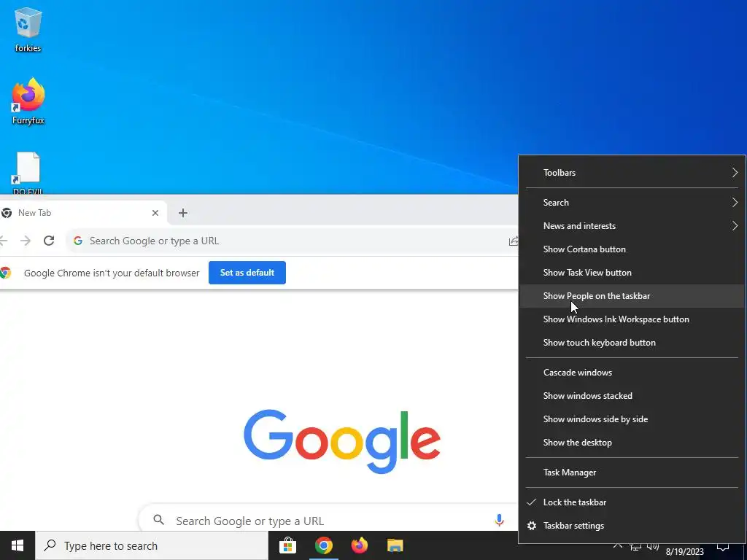This screenshot has width=747, height=560.
Task: Expand the News and interests submenu arrow
Action: pyautogui.click(x=735, y=226)
